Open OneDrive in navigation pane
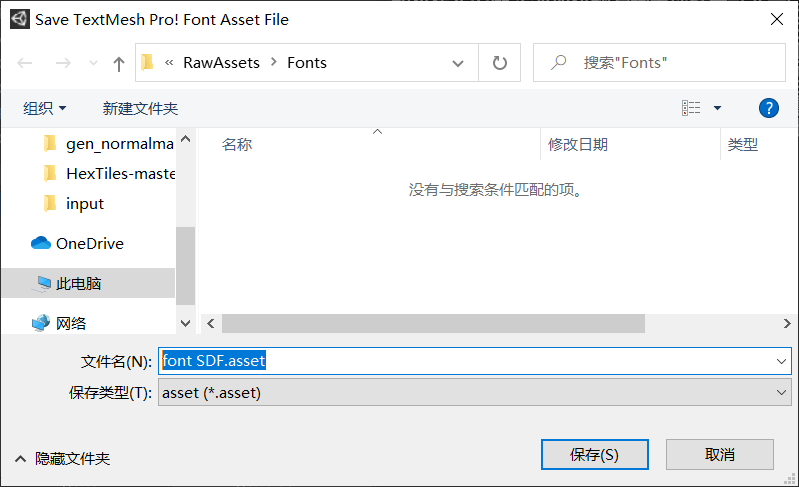799x487 pixels. [x=90, y=244]
